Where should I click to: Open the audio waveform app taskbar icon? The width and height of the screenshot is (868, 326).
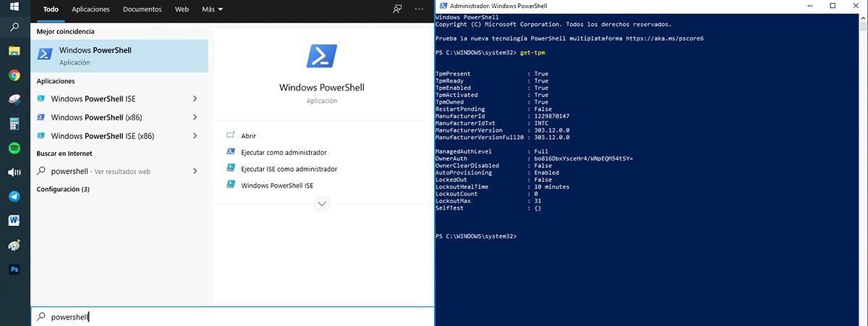pyautogui.click(x=14, y=172)
